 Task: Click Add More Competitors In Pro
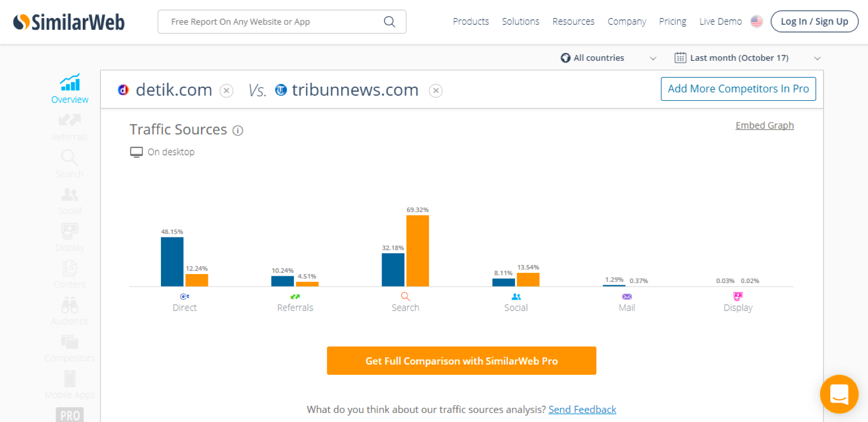pyautogui.click(x=739, y=89)
